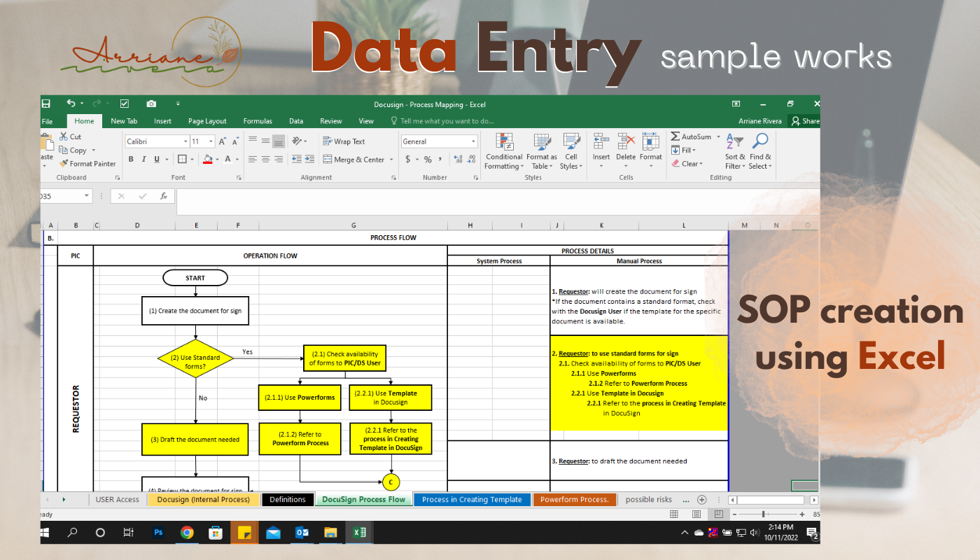Switch to the Formulas ribbon tab
Viewport: 980px width, 560px height.
click(258, 121)
